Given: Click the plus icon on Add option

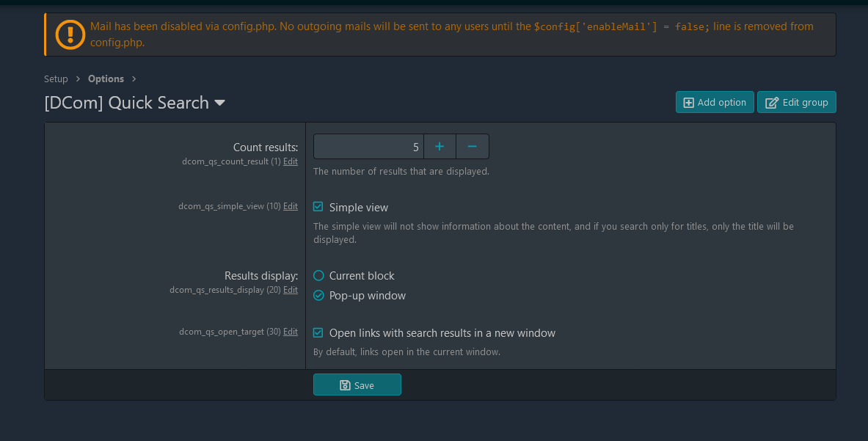Looking at the screenshot, I should (688, 103).
